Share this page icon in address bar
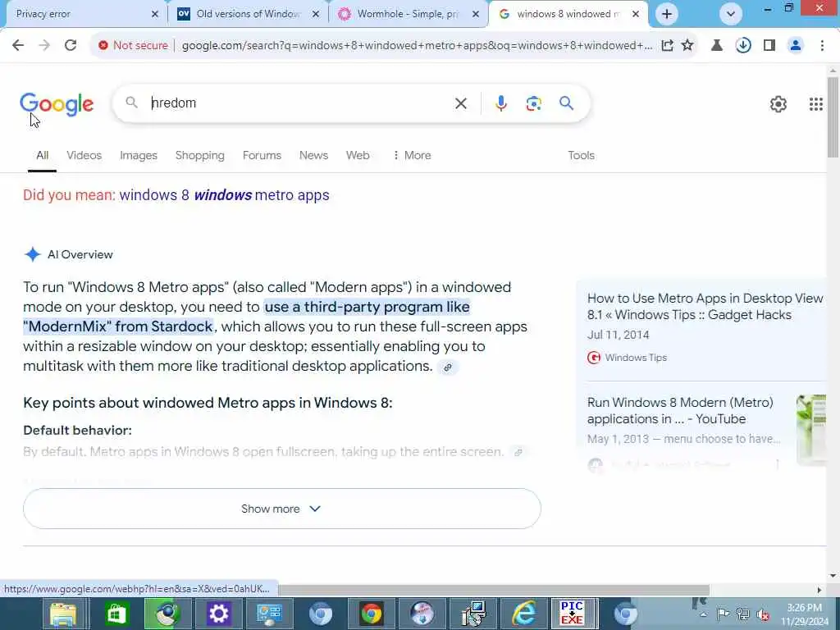Screen dimensions: 840x630 coord(667,46)
